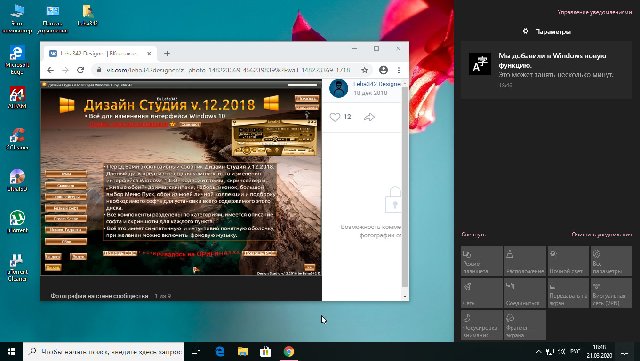Open Task View on taskbar
The width and height of the screenshot is (640, 361).
196,352
